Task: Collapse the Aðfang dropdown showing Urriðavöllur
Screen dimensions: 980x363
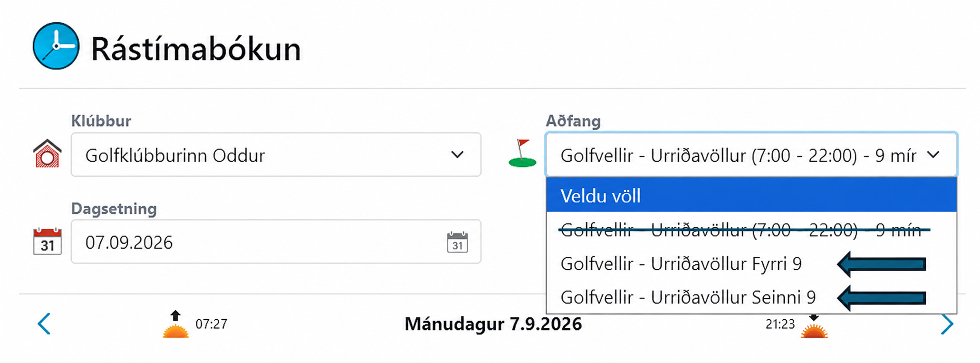Action: [x=751, y=155]
